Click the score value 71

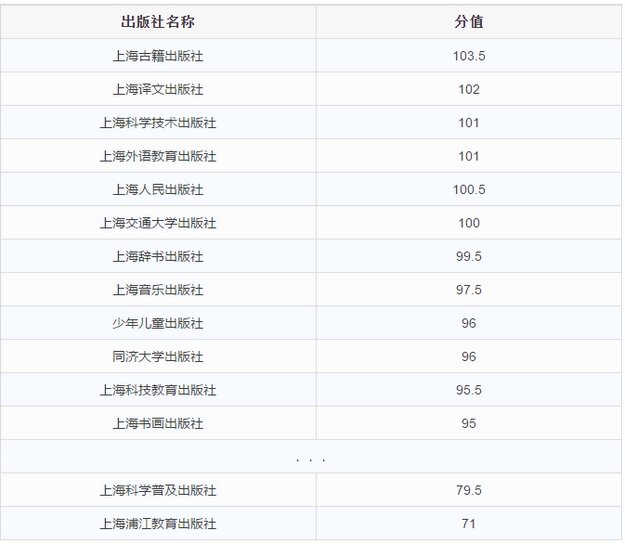click(x=469, y=524)
